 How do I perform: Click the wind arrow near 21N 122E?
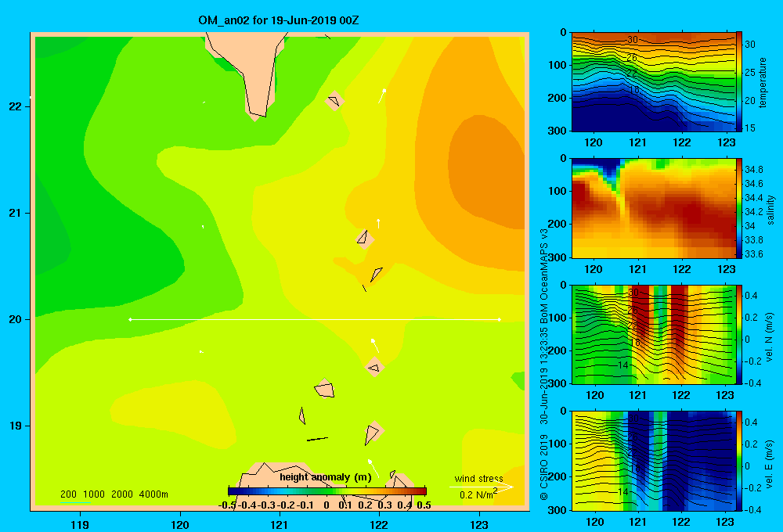coord(378,223)
